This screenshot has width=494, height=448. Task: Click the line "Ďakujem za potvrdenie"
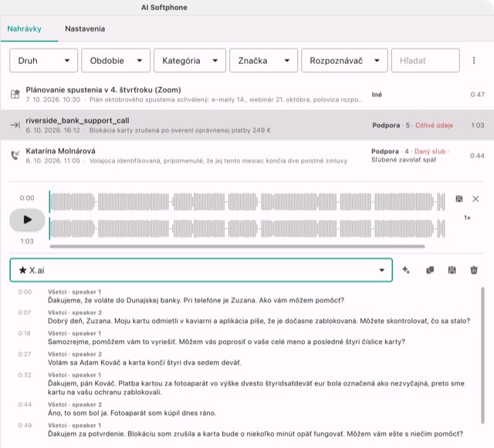[255, 434]
